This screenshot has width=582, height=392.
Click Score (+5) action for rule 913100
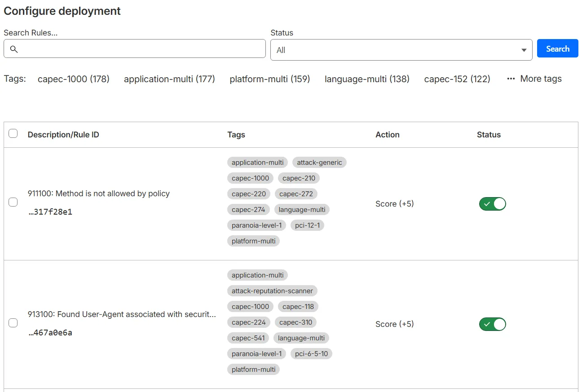394,324
